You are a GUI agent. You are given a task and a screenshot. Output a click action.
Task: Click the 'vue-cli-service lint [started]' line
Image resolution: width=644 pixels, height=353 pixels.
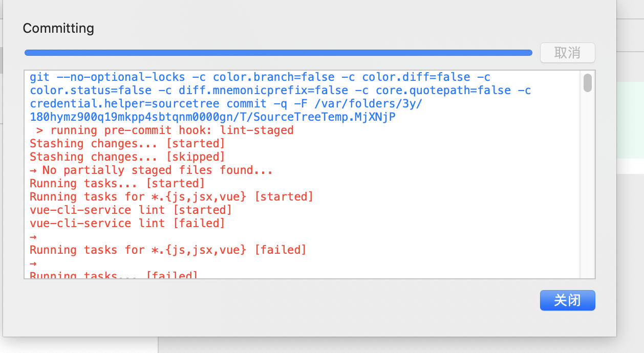pos(130,210)
